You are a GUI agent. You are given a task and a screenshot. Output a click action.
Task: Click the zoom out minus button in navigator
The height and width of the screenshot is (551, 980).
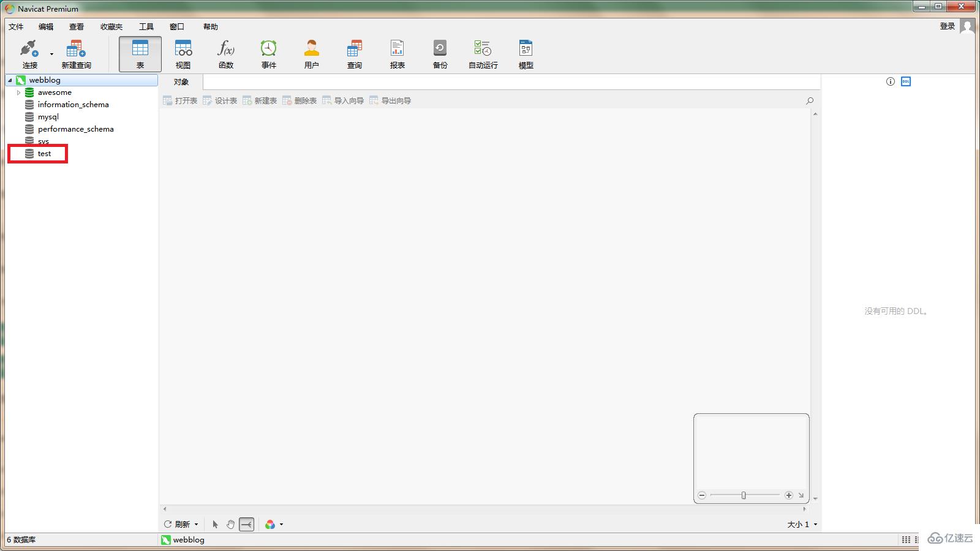pyautogui.click(x=702, y=495)
